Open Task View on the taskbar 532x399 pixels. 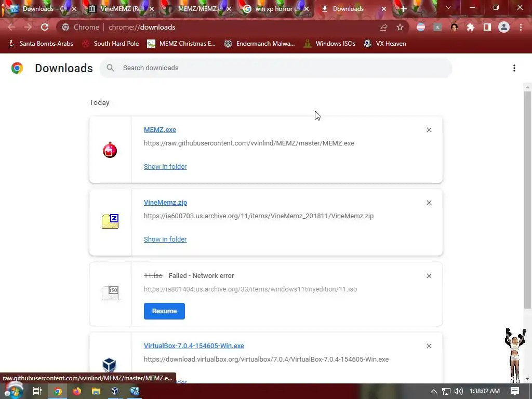[x=37, y=391]
